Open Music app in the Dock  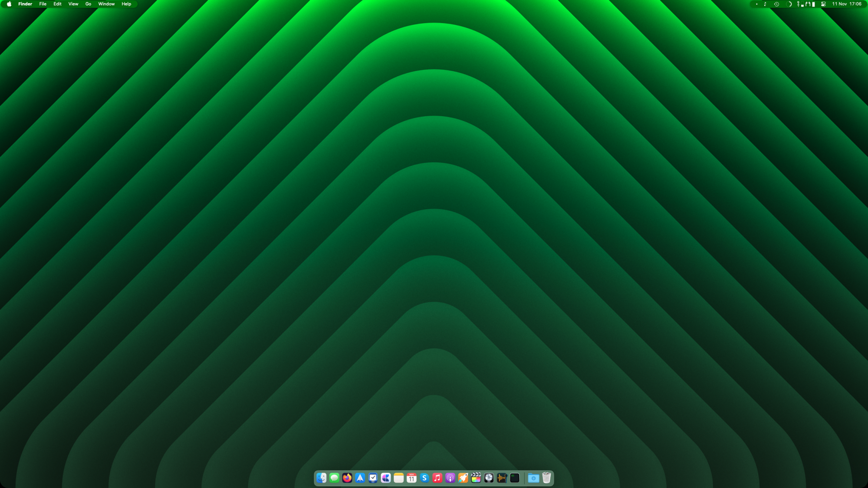437,478
